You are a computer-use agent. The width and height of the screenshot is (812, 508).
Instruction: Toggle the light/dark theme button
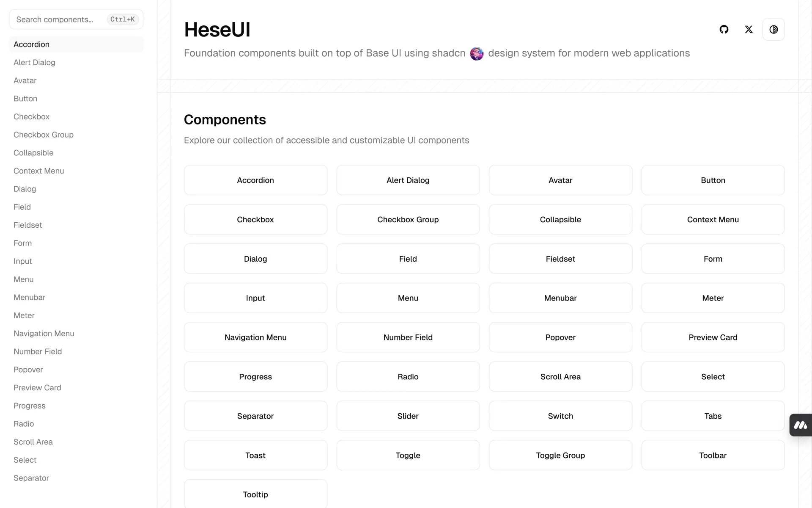click(x=774, y=30)
